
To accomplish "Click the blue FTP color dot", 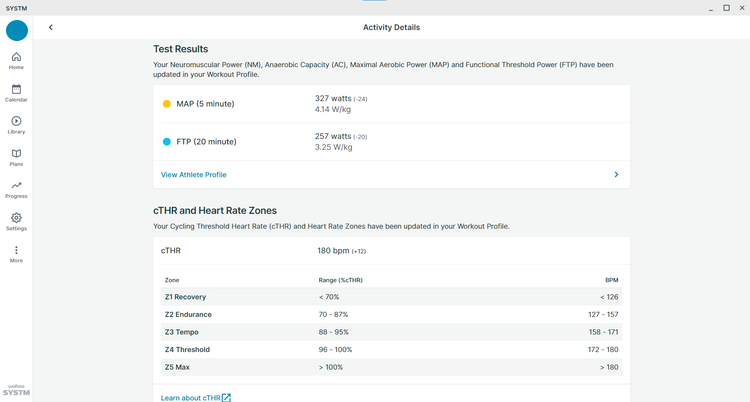I will (166, 142).
